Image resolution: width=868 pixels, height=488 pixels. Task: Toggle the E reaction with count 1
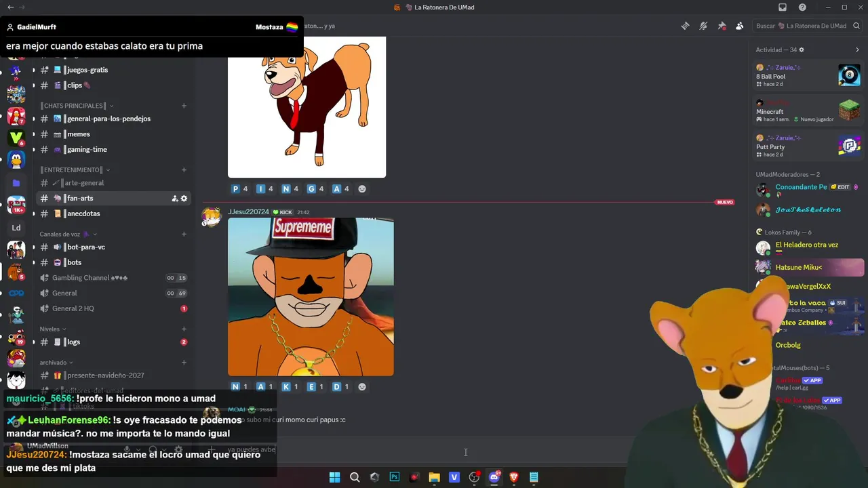[x=315, y=387]
